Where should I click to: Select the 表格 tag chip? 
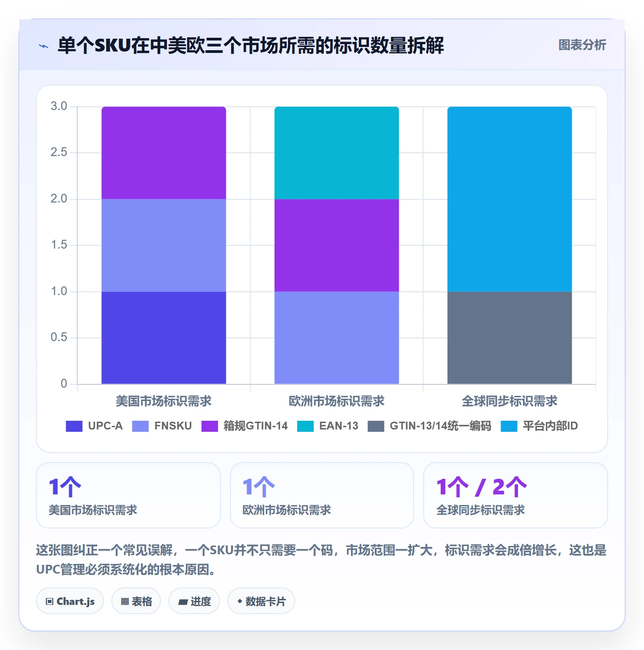(136, 601)
